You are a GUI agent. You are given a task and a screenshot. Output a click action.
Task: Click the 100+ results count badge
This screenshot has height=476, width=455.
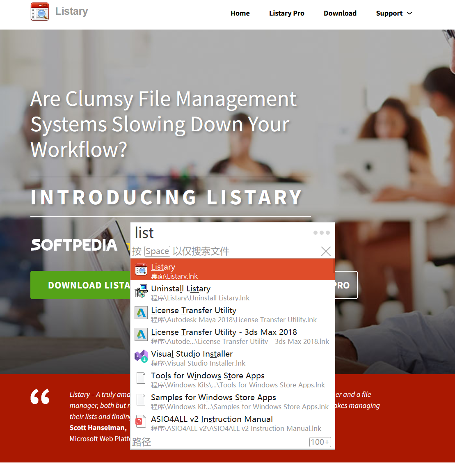[x=320, y=442]
